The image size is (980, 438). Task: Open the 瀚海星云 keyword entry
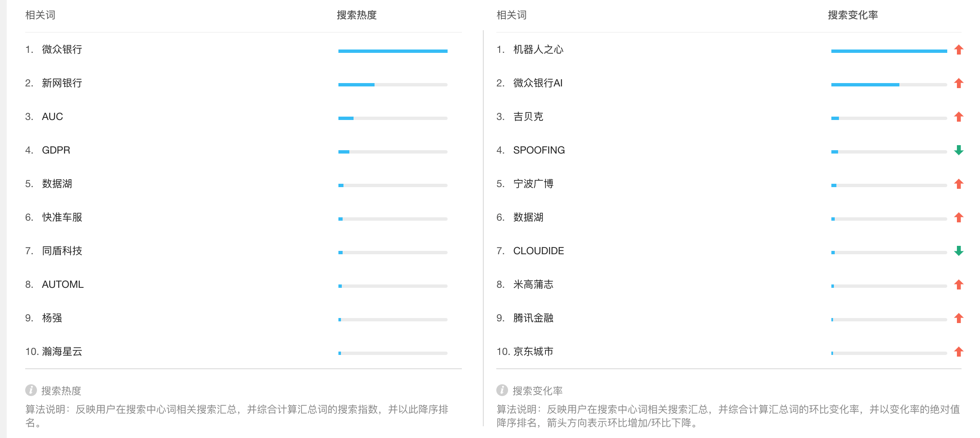[x=62, y=352]
